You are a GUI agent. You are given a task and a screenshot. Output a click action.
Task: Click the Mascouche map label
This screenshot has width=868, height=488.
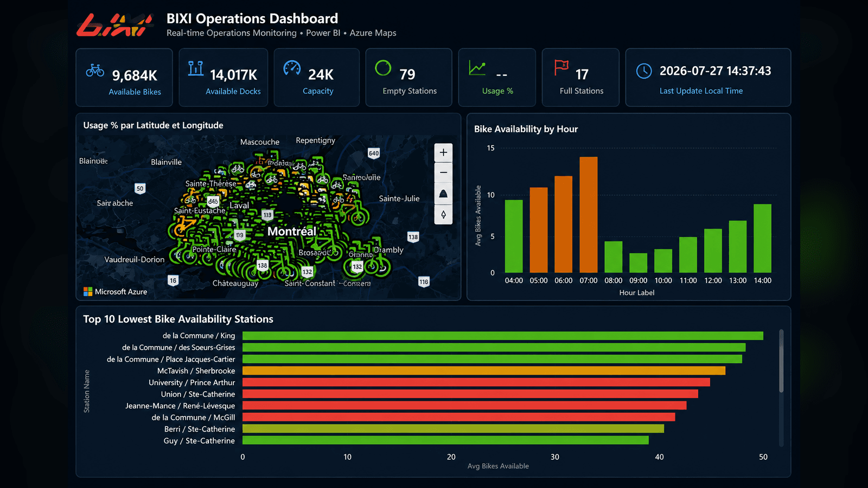click(260, 142)
